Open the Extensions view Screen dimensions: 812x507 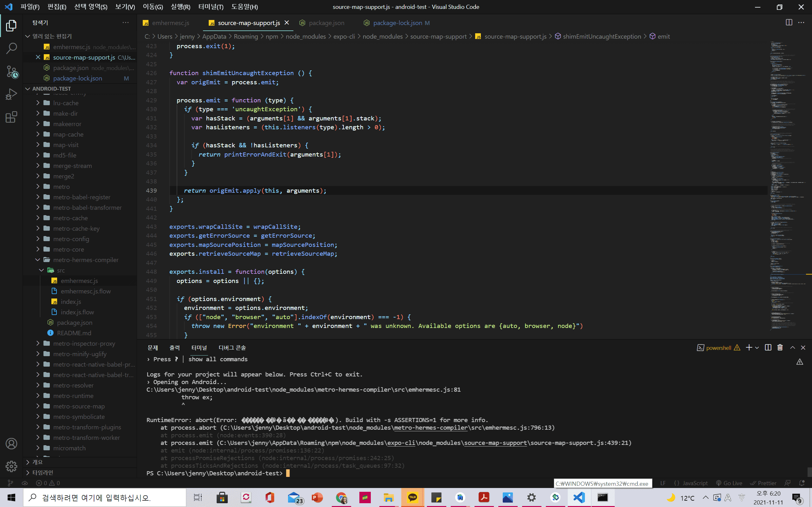[11, 117]
